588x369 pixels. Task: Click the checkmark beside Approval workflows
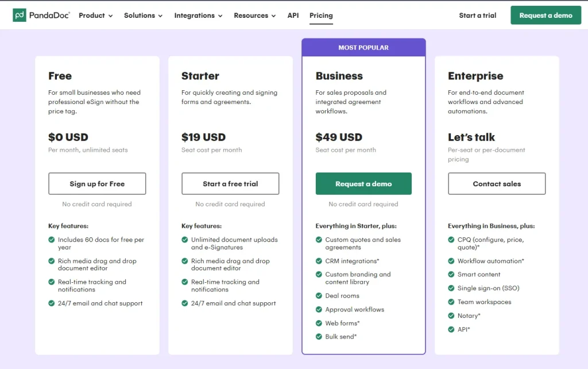coord(319,309)
